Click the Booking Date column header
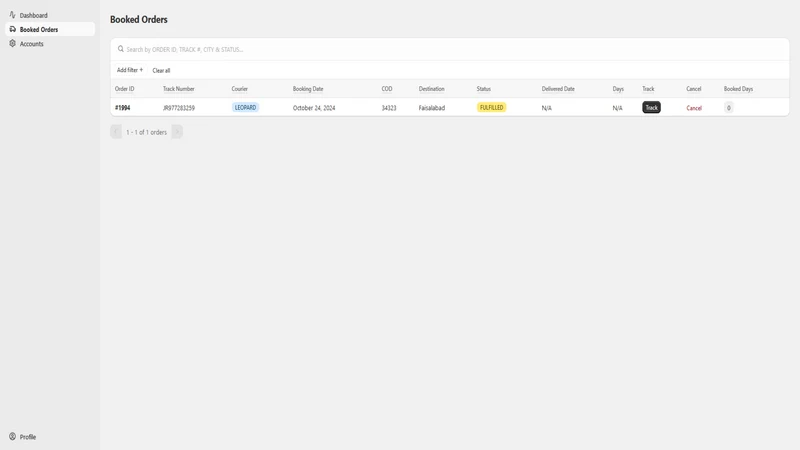Viewport: 800px width, 450px height. (x=308, y=89)
